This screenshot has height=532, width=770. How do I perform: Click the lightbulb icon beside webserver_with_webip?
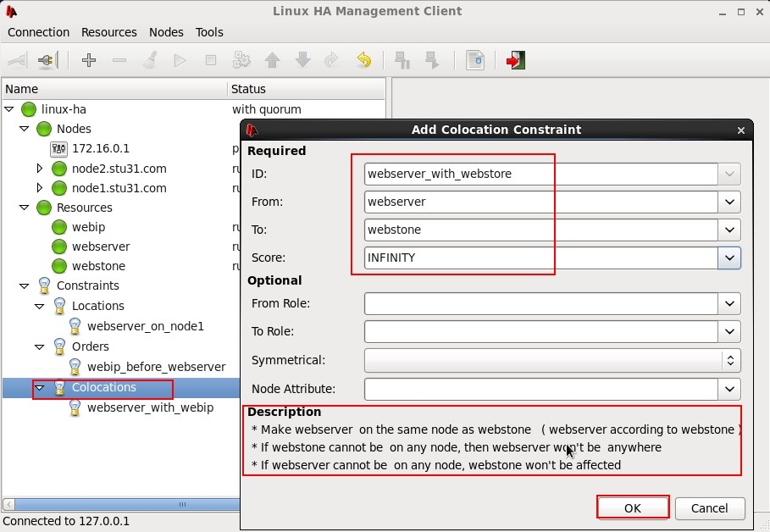pos(75,407)
